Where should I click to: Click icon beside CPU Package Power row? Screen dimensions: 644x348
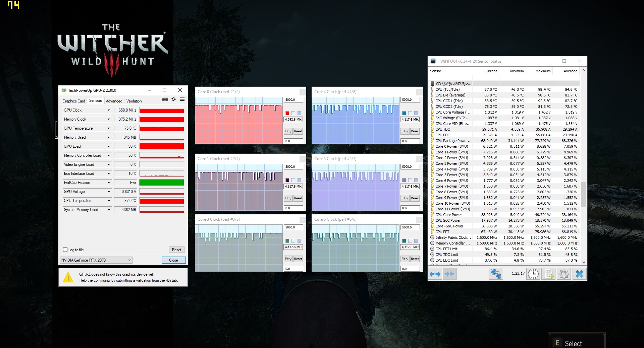[432, 141]
